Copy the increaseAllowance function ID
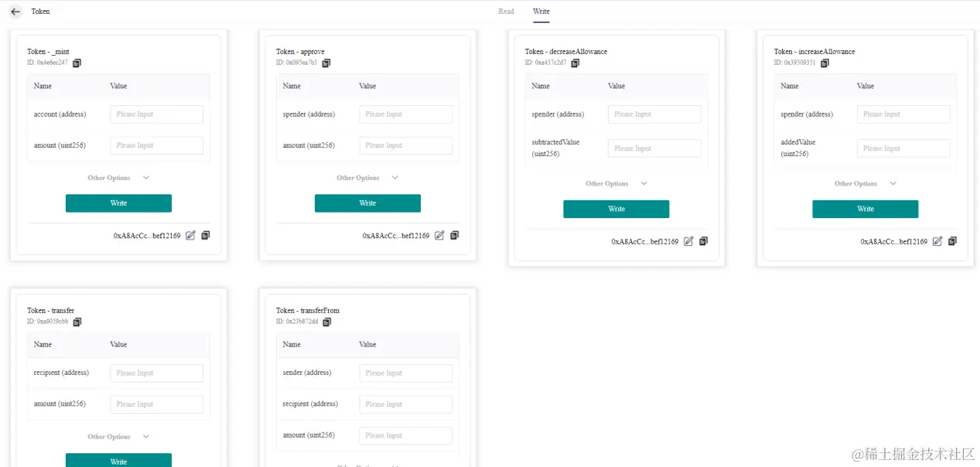 click(825, 63)
